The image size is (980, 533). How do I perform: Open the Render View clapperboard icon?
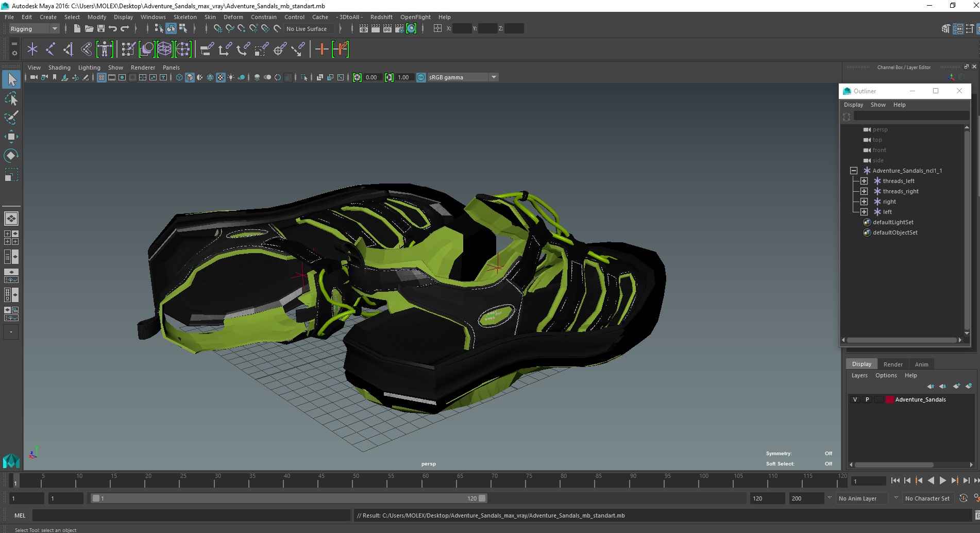pos(364,28)
